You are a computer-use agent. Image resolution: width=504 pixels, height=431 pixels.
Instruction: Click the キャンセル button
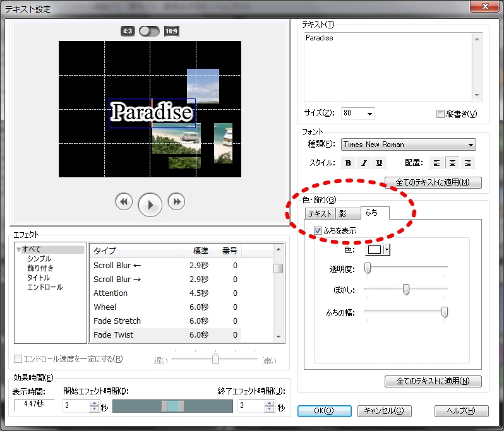(x=385, y=411)
